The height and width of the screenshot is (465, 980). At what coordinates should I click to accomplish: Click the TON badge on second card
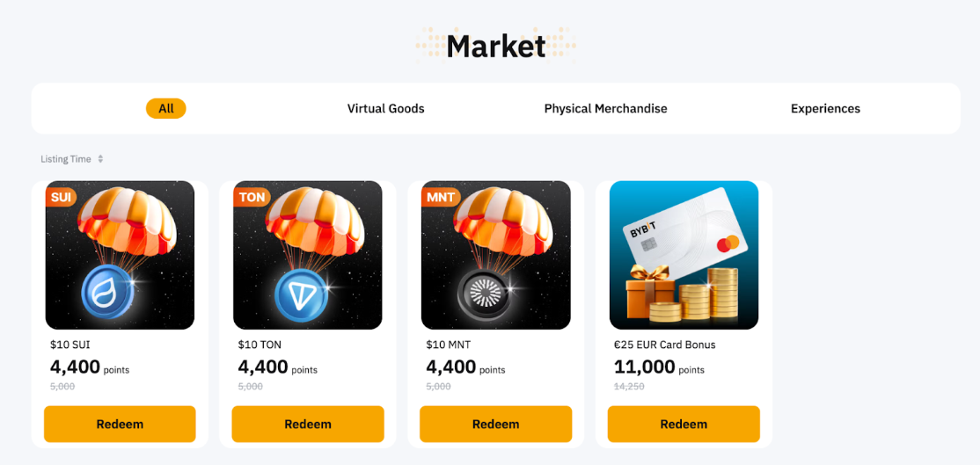(x=252, y=197)
